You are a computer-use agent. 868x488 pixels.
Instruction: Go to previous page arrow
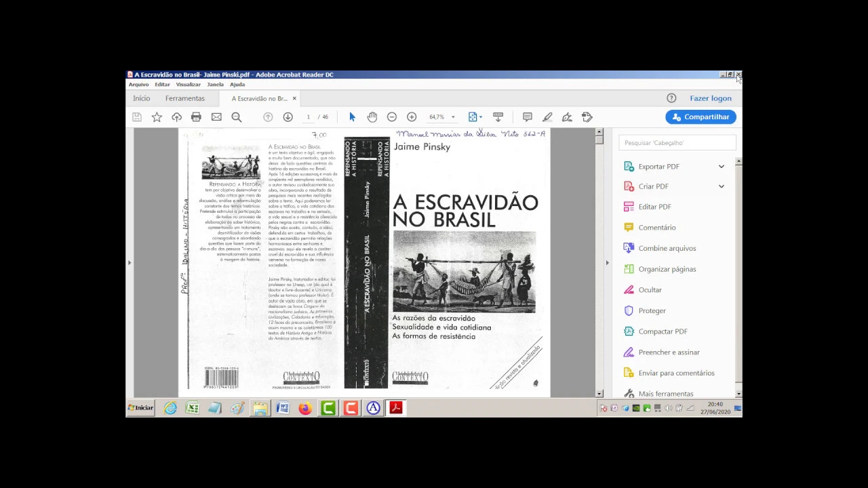pyautogui.click(x=268, y=117)
